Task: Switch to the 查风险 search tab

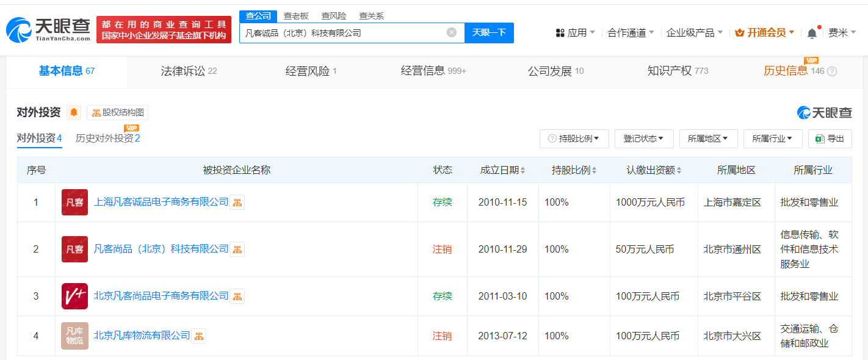Action: pyautogui.click(x=334, y=16)
